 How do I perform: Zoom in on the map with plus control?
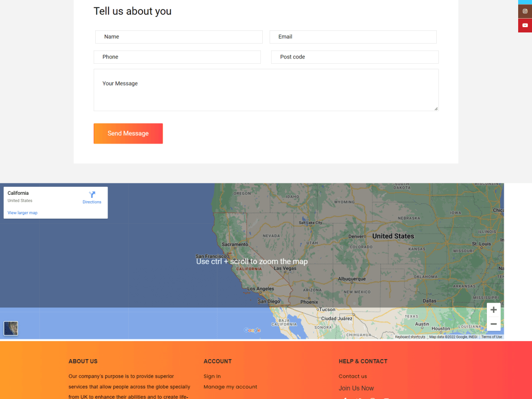pos(493,310)
